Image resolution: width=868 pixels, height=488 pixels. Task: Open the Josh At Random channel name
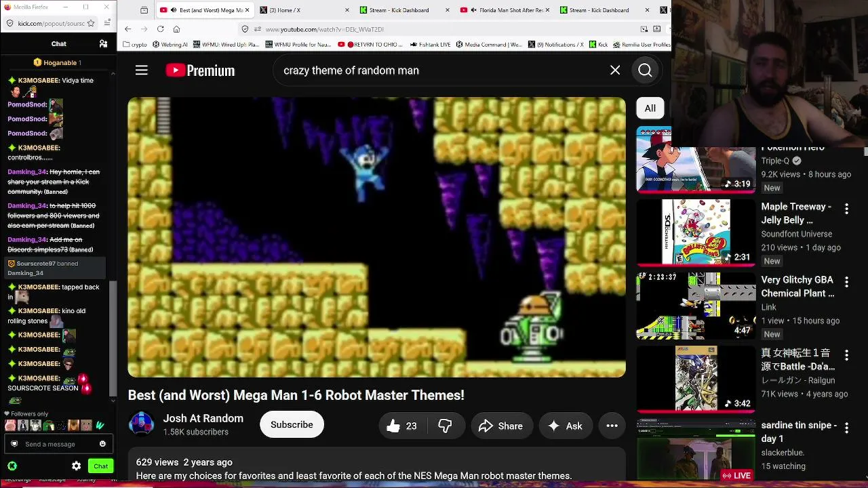[x=203, y=418]
